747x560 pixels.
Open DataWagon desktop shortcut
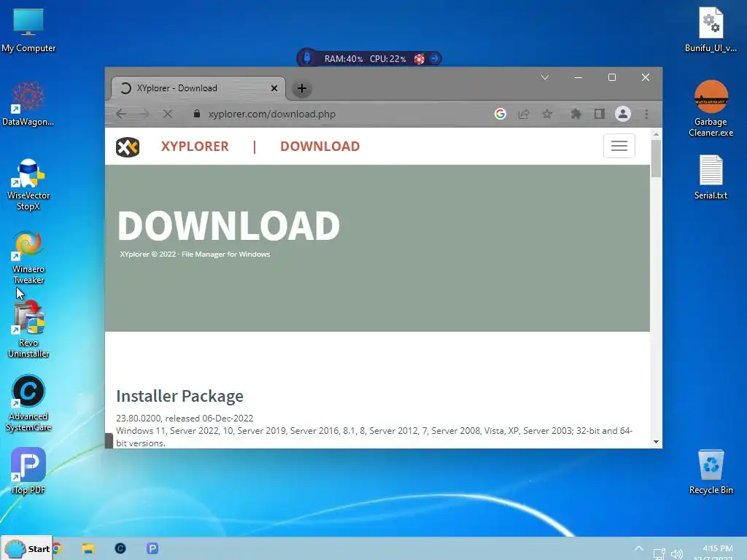[28, 104]
